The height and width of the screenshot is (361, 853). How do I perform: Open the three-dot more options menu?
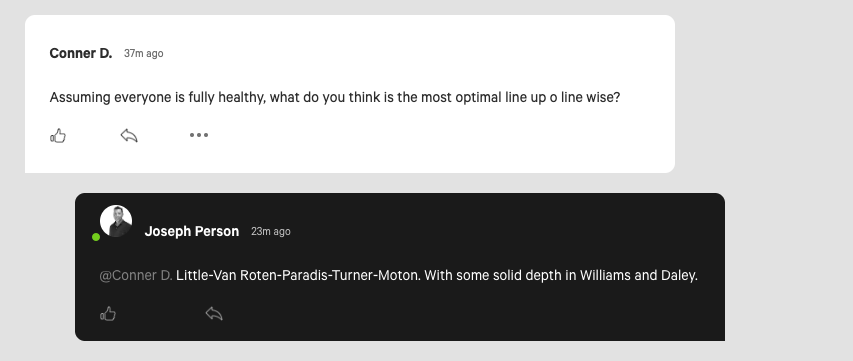tap(199, 135)
